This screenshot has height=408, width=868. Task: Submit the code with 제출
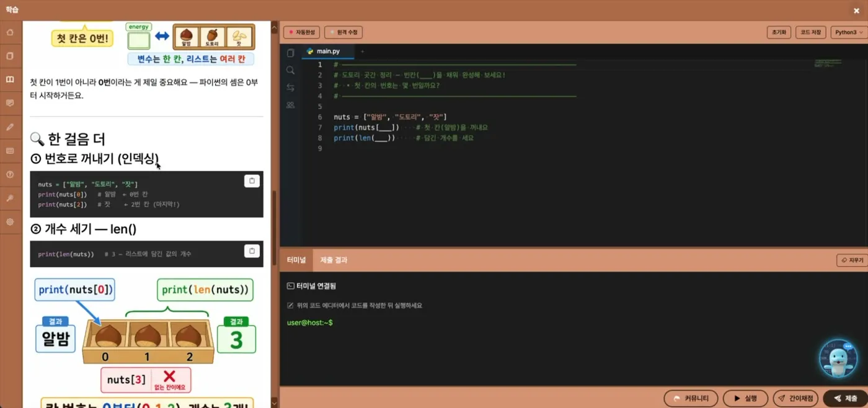click(x=845, y=398)
